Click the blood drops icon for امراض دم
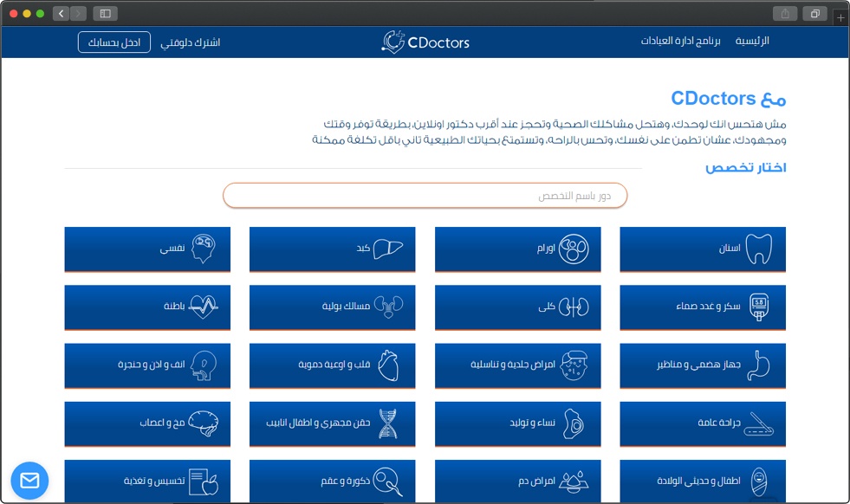 point(574,481)
